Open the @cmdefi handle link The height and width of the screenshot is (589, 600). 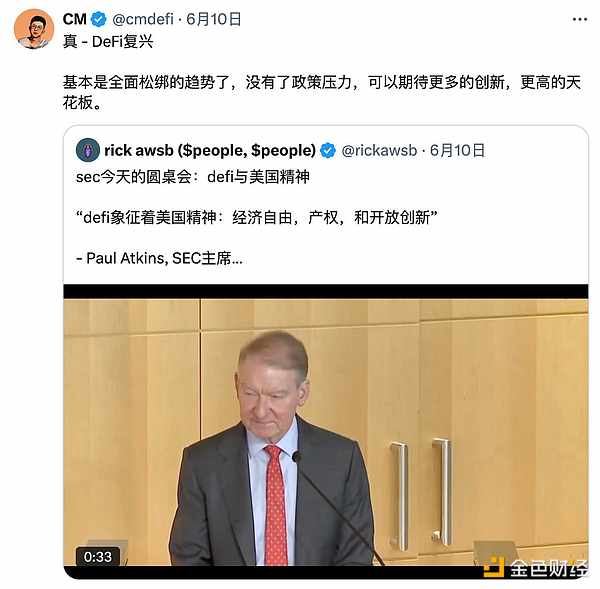point(143,19)
